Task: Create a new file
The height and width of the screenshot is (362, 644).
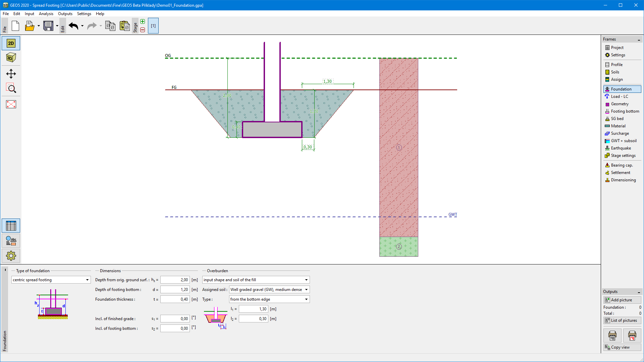Action: click(15, 26)
